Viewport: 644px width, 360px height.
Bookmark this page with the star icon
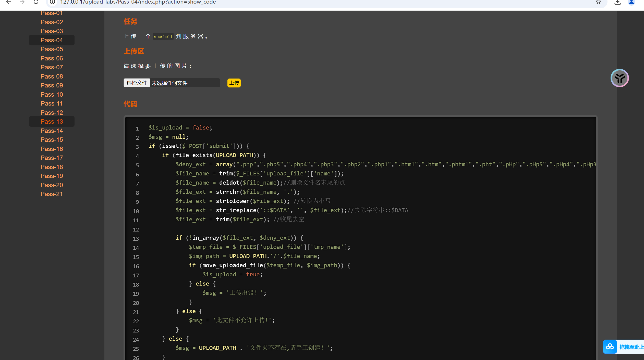(x=598, y=2)
